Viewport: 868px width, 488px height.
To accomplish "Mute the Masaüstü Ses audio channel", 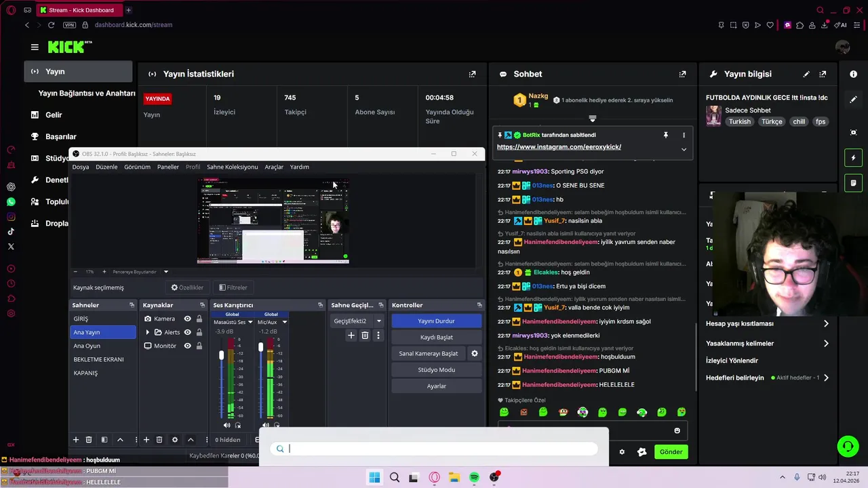I will click(226, 425).
